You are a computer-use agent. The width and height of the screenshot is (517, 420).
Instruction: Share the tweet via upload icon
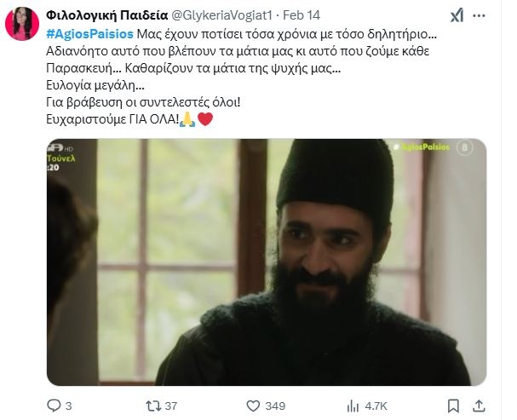(479, 406)
